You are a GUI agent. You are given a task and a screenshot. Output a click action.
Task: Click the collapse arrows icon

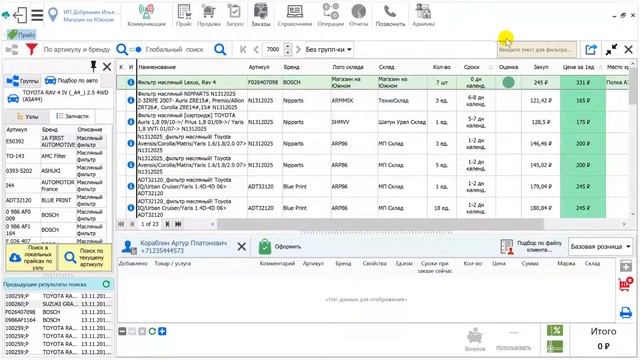(x=611, y=49)
